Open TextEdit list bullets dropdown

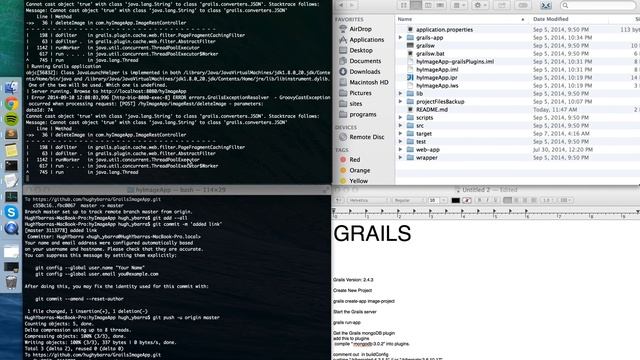(565, 200)
